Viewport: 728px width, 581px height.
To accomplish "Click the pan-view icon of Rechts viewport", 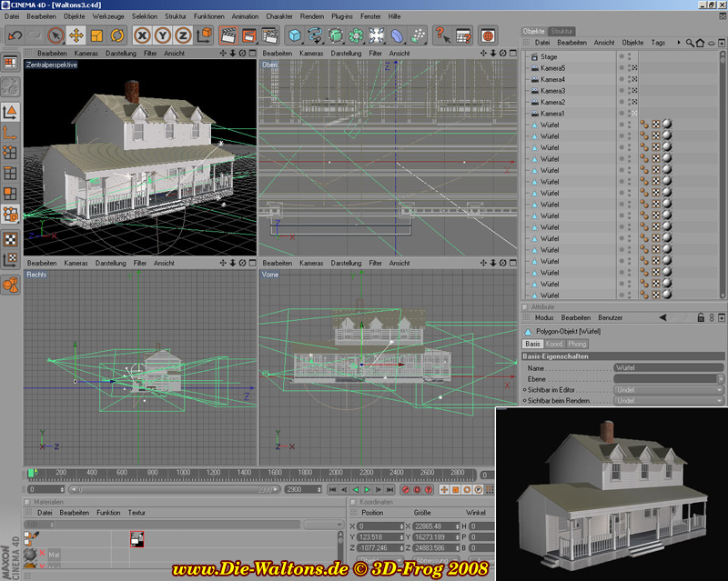I will click(223, 263).
